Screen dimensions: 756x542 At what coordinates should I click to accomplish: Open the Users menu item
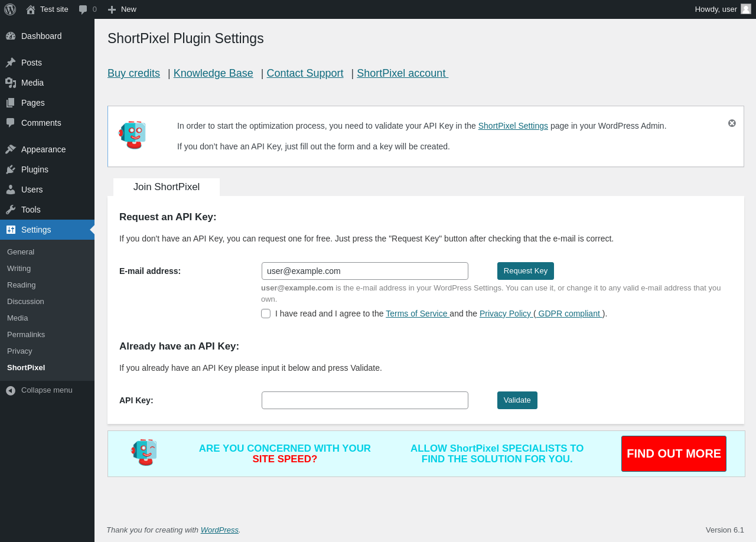(47, 190)
